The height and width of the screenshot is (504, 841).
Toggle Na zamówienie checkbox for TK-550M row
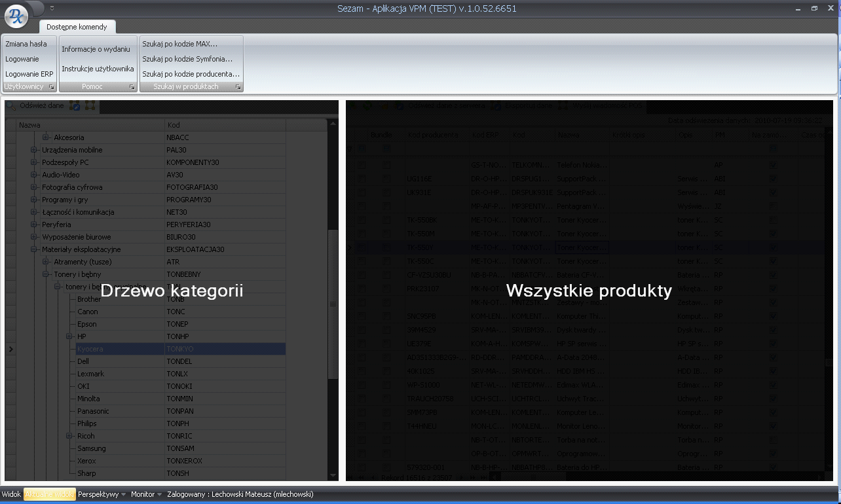click(x=774, y=234)
